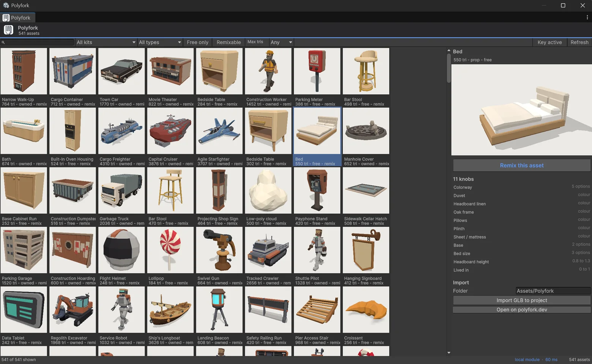Choose the Regolith Excavator asset
The width and height of the screenshot is (592, 364).
tap(73, 309)
